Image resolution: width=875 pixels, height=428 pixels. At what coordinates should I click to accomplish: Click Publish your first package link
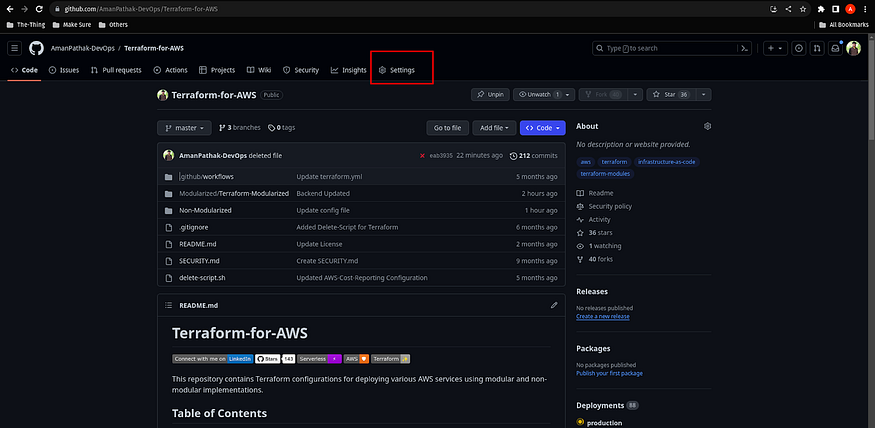(x=609, y=373)
